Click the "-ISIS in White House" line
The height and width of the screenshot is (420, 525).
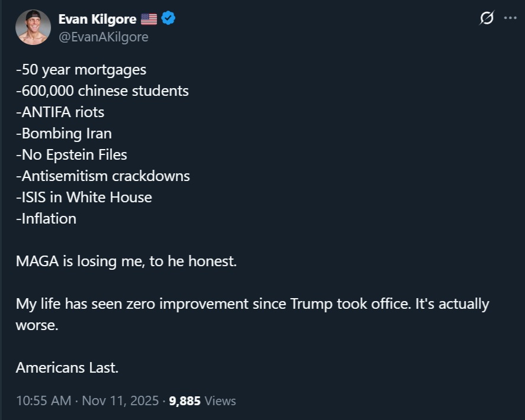coord(84,197)
